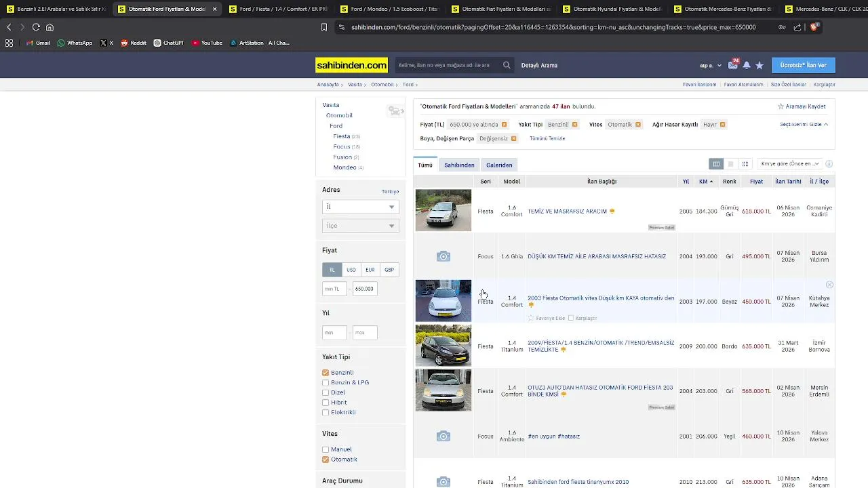Open the favorites star in the header
This screenshot has height=488, width=868.
tap(759, 65)
